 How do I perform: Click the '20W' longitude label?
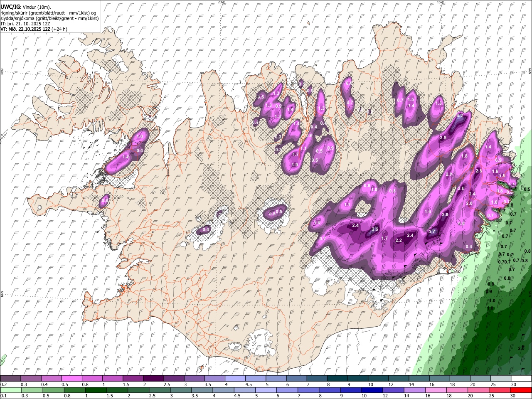coord(221,2)
